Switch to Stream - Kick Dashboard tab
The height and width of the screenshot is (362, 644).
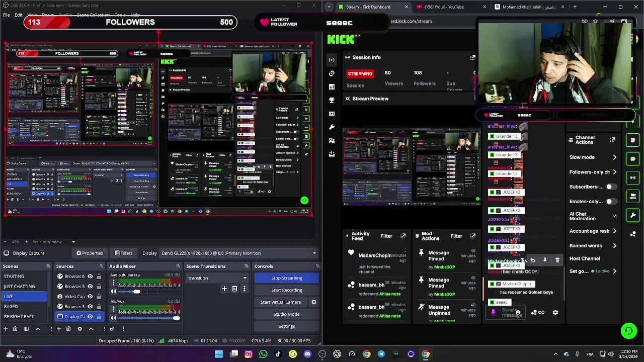pyautogui.click(x=374, y=7)
